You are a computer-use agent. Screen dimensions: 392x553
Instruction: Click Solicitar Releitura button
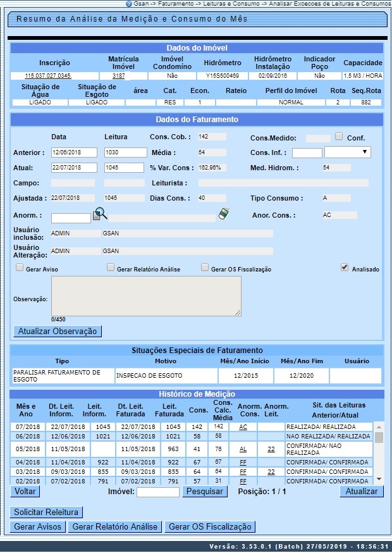(46, 512)
